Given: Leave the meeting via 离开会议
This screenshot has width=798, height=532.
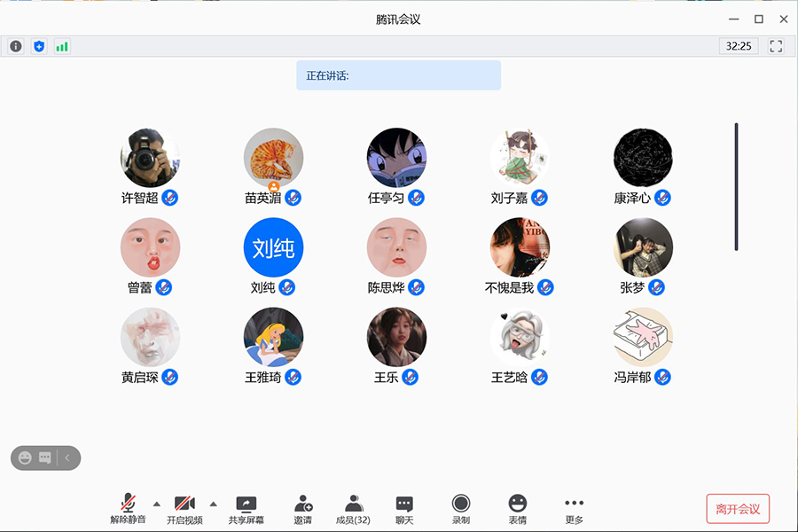Looking at the screenshot, I should point(738,509).
